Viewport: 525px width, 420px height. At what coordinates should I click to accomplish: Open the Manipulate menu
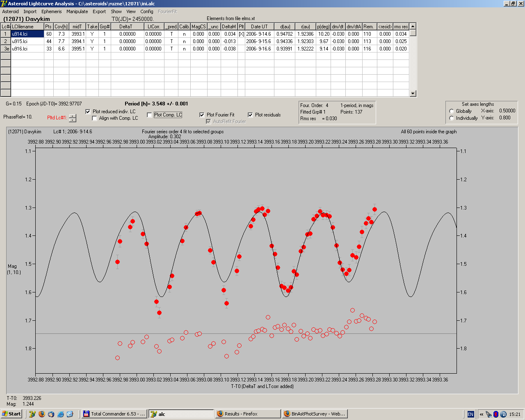coord(77,11)
